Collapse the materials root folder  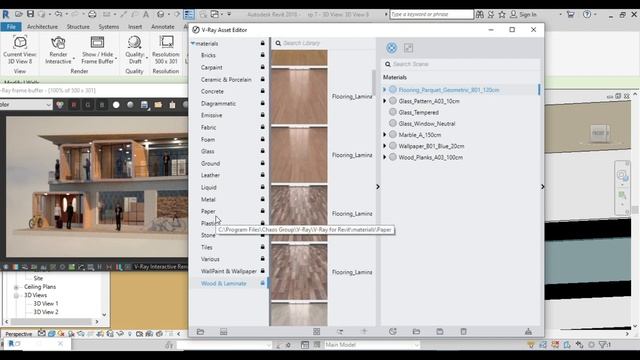tap(193, 43)
